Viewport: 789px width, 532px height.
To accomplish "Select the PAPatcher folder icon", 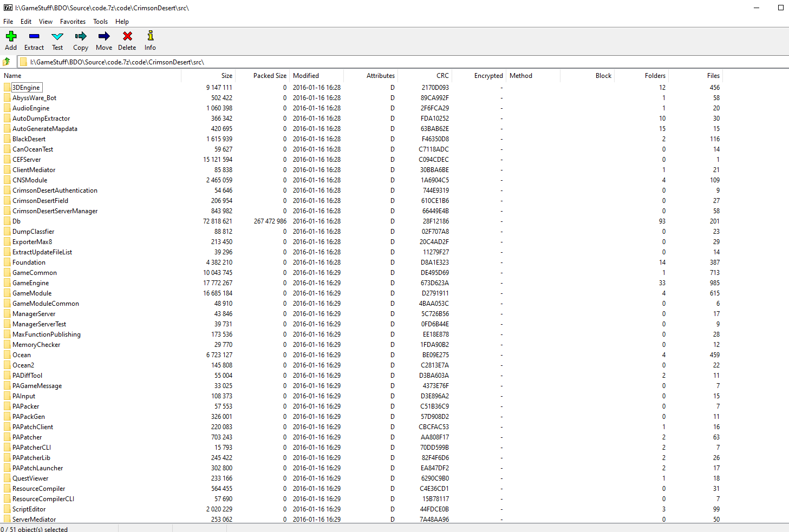I will pyautogui.click(x=7, y=437).
